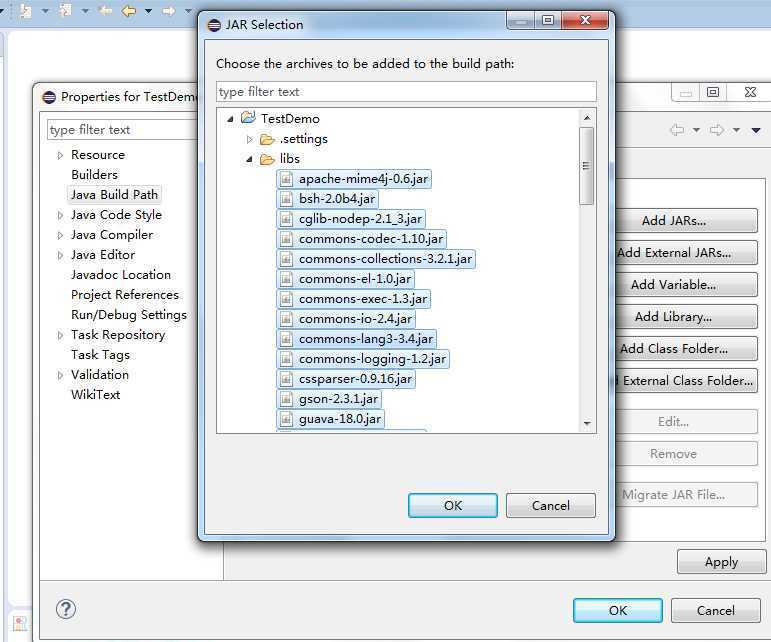
Task: Click the jar icon of bsh-2.0b4.jar
Action: tap(286, 199)
